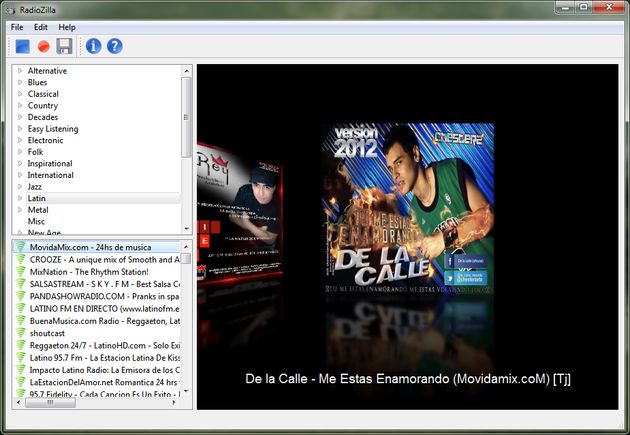Click the LaEstacionDelAmor.net signal icon

pyautogui.click(x=20, y=382)
